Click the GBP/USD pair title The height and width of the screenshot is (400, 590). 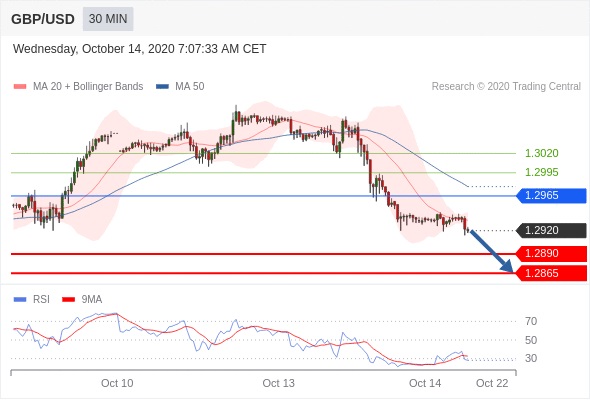point(43,19)
